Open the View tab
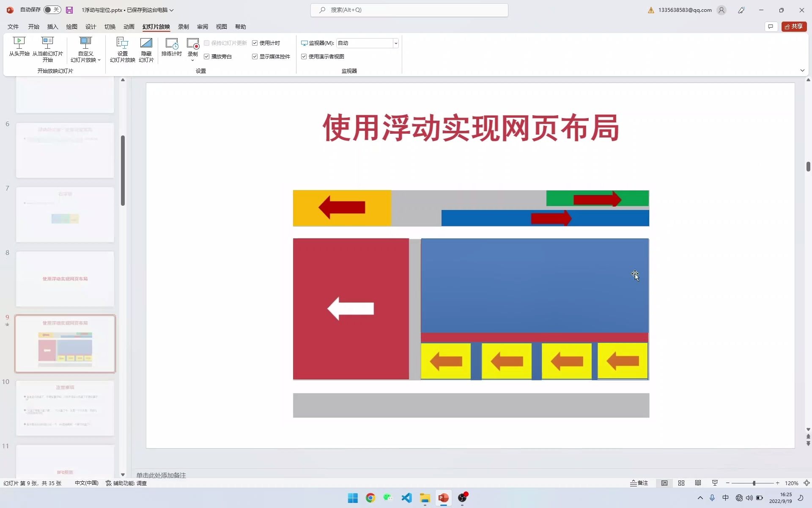 point(221,27)
